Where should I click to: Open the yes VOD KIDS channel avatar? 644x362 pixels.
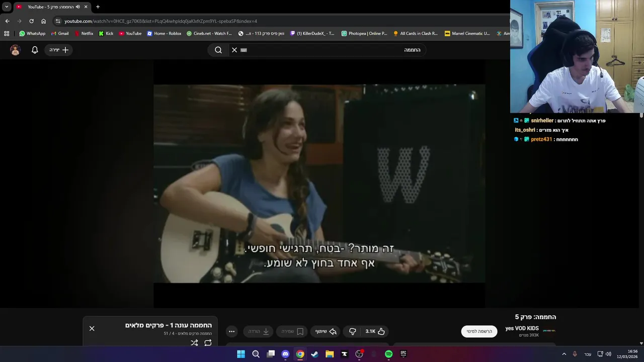point(549,331)
